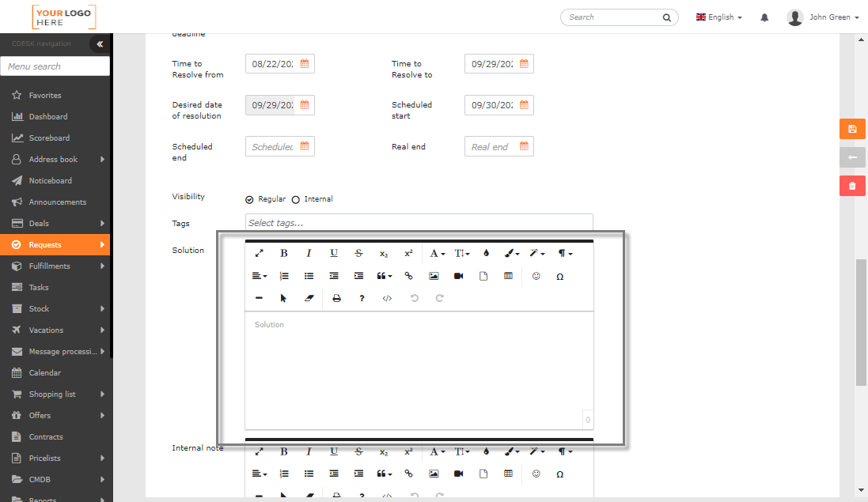Toggle fullscreen in Solution editor
Viewport: 868px width, 502px height.
(259, 253)
